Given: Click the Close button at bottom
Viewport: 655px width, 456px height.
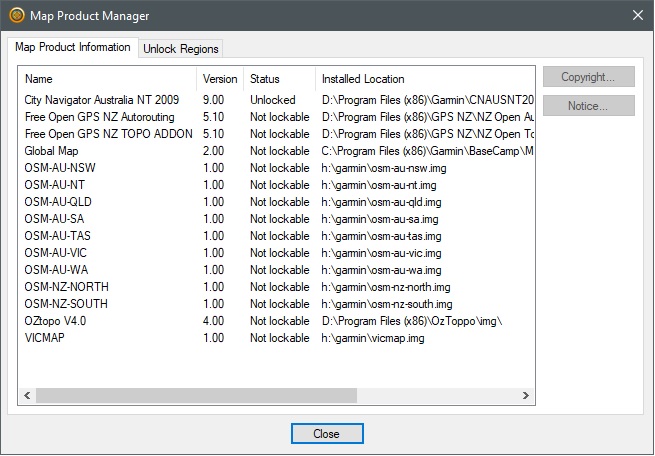Looking at the screenshot, I should pyautogui.click(x=327, y=434).
